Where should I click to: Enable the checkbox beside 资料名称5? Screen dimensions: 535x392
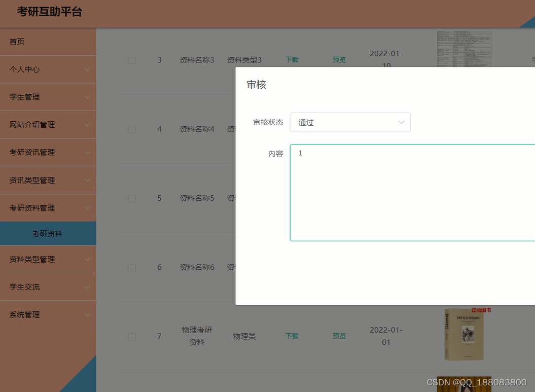click(132, 198)
